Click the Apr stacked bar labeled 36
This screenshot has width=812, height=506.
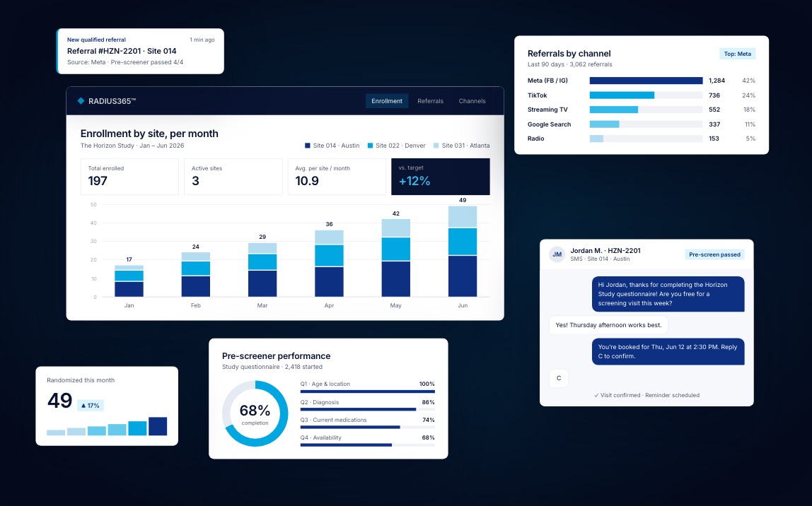click(330, 264)
